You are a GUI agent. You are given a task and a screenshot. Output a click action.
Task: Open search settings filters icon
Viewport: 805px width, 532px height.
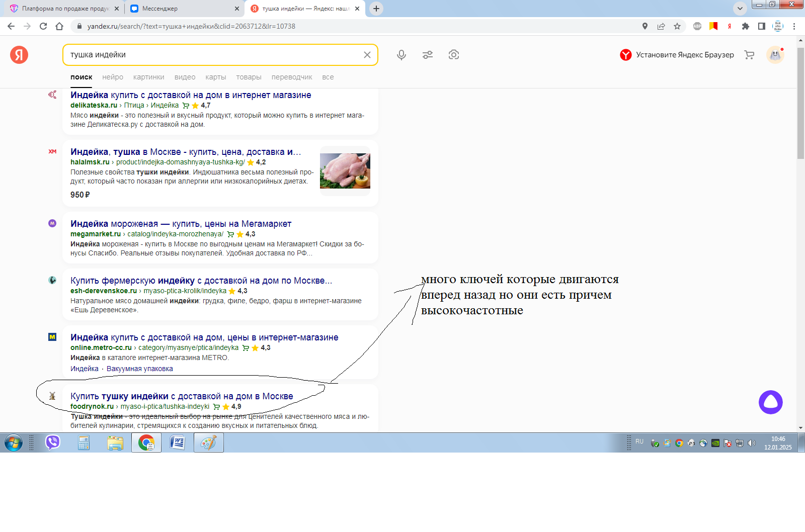[x=428, y=55]
